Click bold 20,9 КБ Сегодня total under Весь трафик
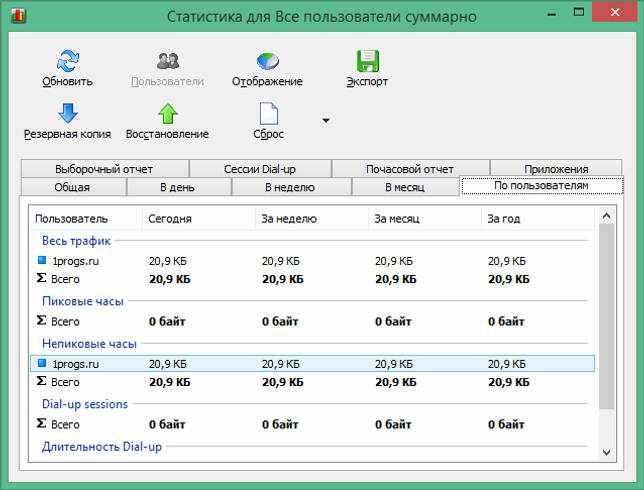The image size is (644, 490). point(170,279)
